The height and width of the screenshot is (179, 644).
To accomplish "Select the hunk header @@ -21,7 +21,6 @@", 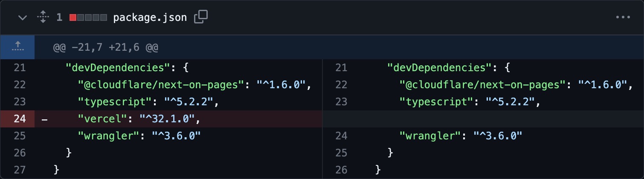I will [105, 47].
